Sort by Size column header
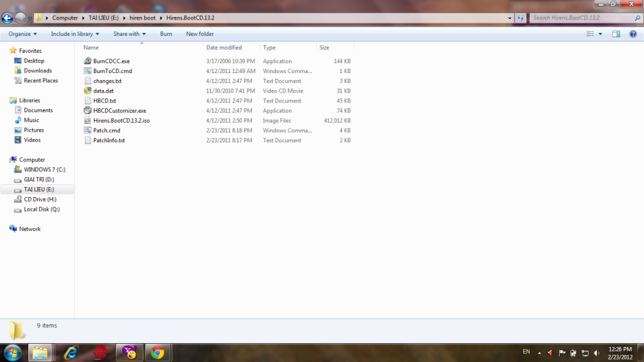Image resolution: width=644 pixels, height=362 pixels. point(324,48)
